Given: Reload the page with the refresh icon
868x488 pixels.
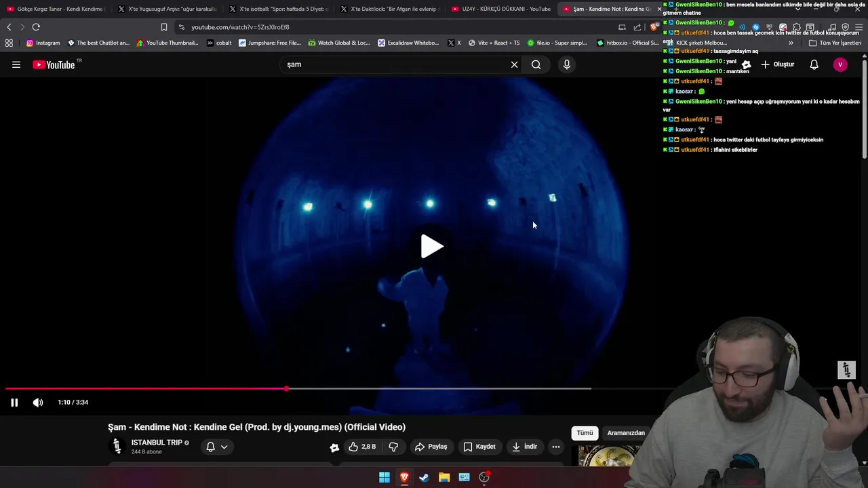Looking at the screenshot, I should (36, 27).
